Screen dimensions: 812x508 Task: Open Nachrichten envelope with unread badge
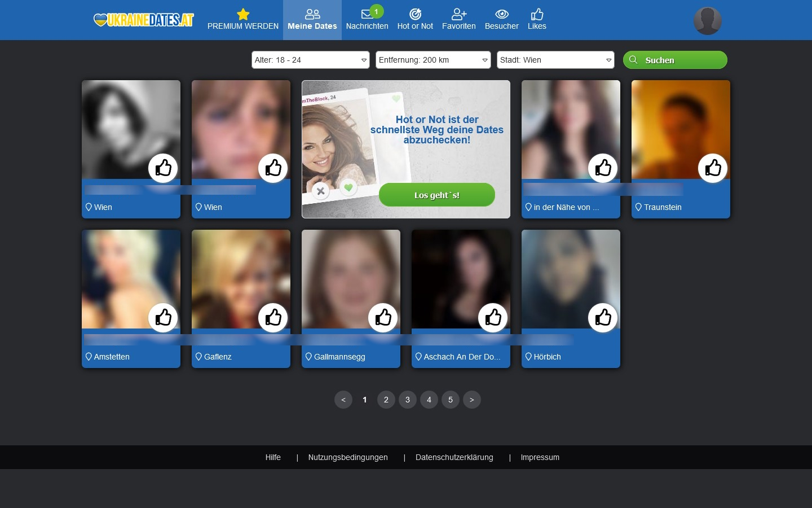(367, 15)
